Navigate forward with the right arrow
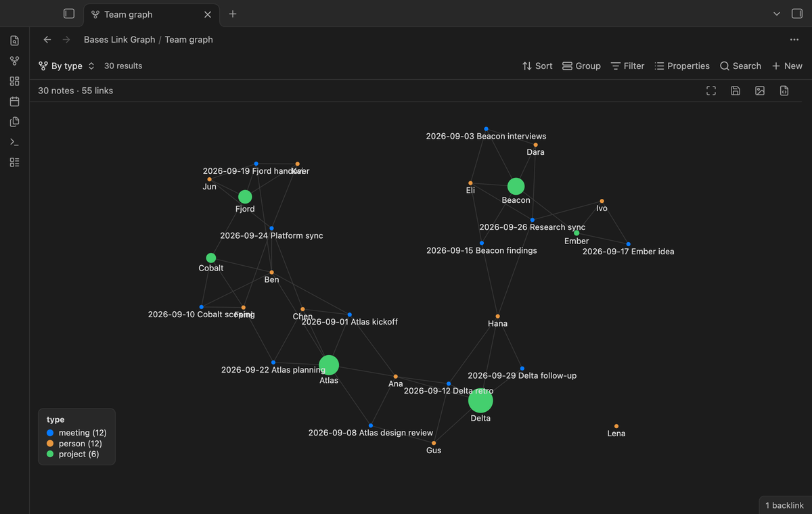The height and width of the screenshot is (514, 812). tap(66, 40)
